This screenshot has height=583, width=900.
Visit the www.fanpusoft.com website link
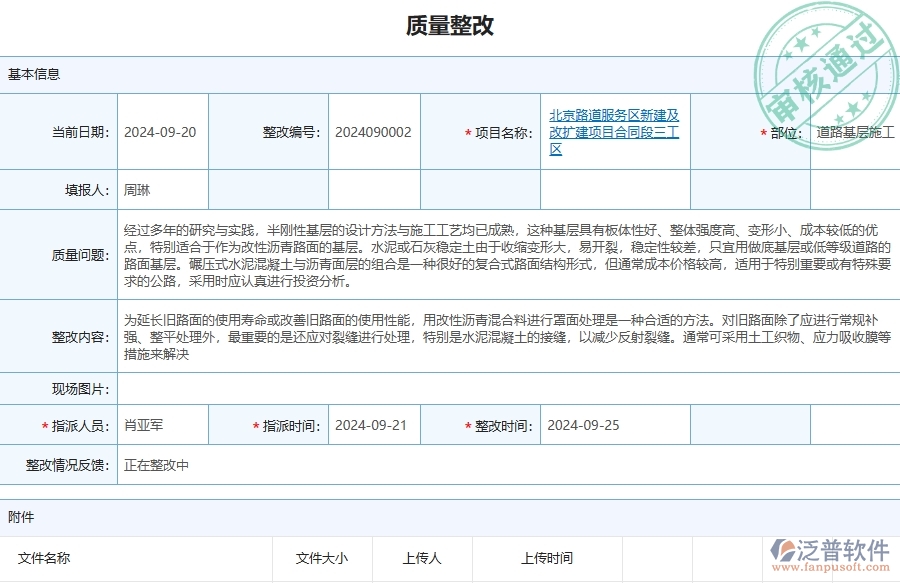(830, 565)
